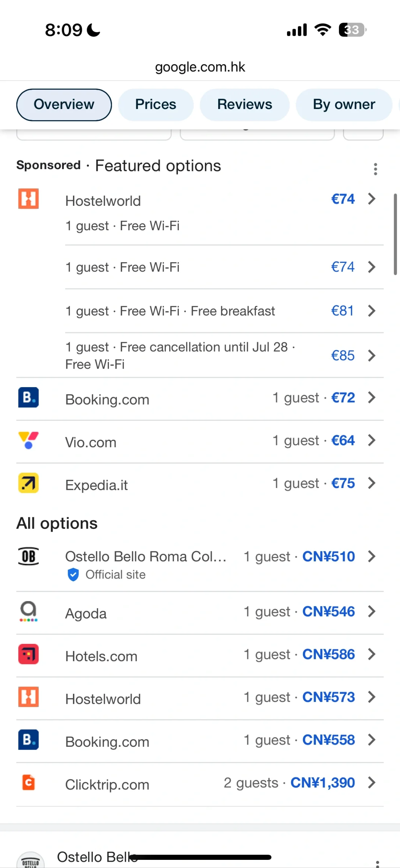Open Hostelworld offer for CN¥573
The image size is (400, 868).
click(x=328, y=697)
